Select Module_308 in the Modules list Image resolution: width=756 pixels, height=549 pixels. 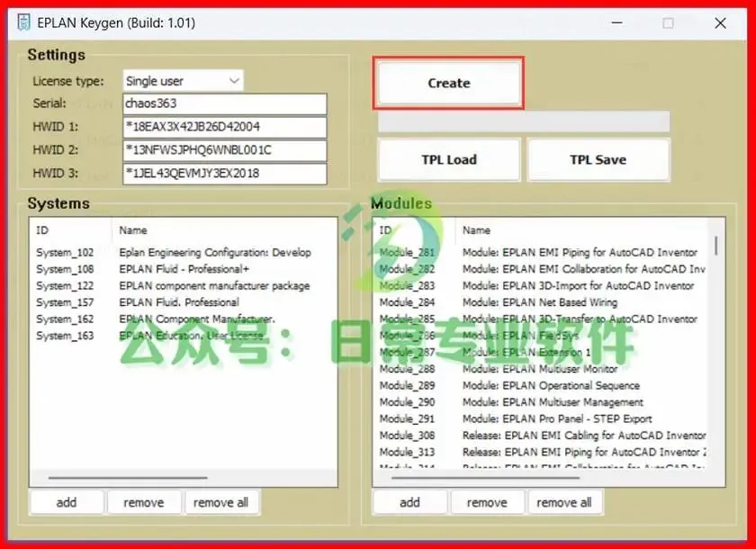point(407,436)
